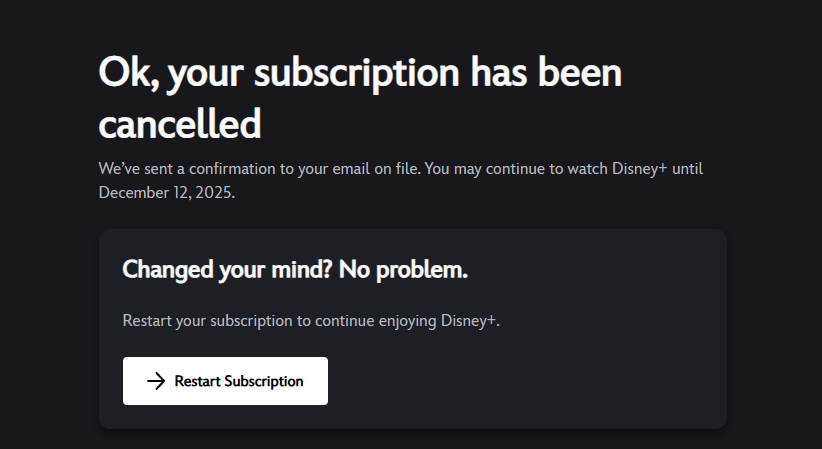The height and width of the screenshot is (449, 822).
Task: Click the date "December 12, 2025"
Action: point(165,193)
